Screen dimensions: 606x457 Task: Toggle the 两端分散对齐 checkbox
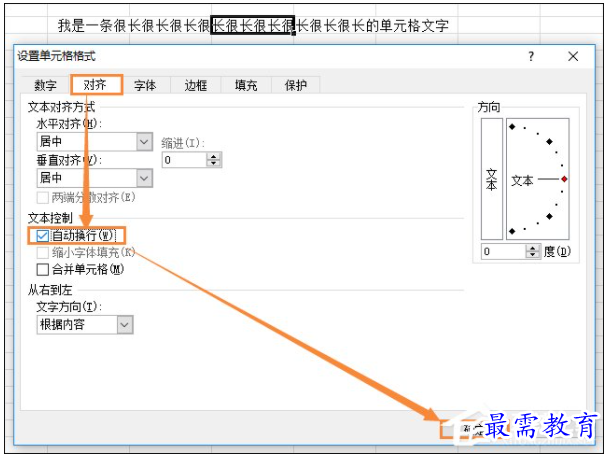click(42, 198)
